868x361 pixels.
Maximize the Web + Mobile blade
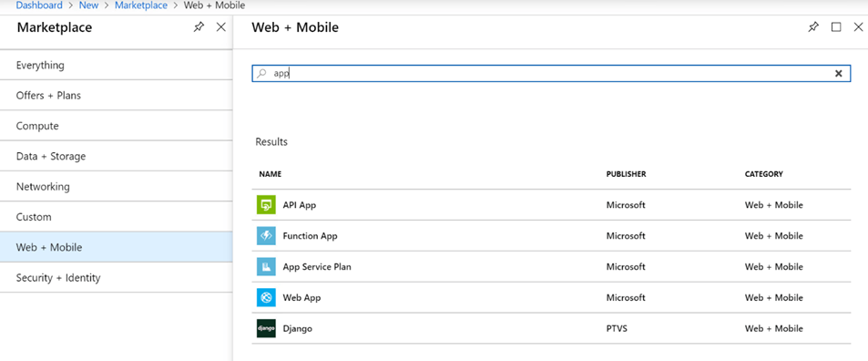tap(836, 27)
